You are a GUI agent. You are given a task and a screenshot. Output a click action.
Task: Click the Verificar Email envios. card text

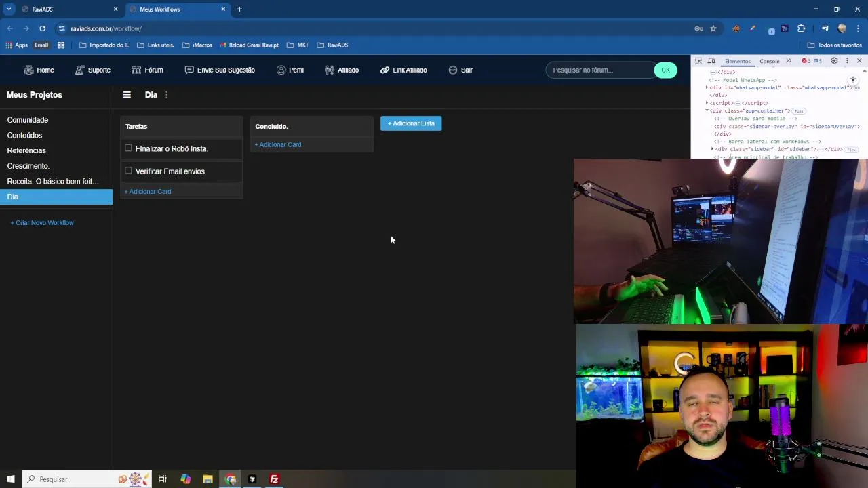point(171,171)
